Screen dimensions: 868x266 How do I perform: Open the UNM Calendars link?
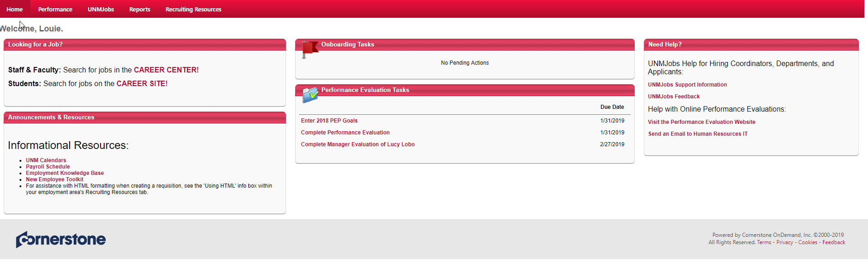coord(46,160)
